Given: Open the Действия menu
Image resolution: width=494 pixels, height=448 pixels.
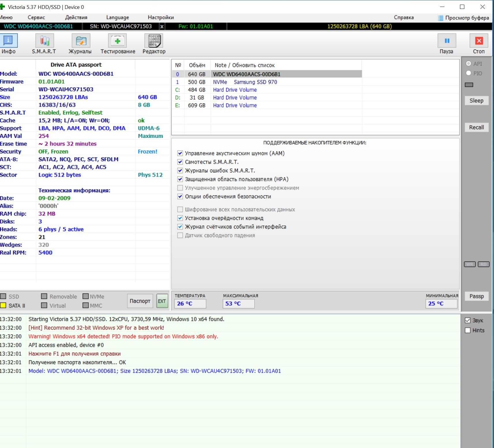Looking at the screenshot, I should coord(76,18).
